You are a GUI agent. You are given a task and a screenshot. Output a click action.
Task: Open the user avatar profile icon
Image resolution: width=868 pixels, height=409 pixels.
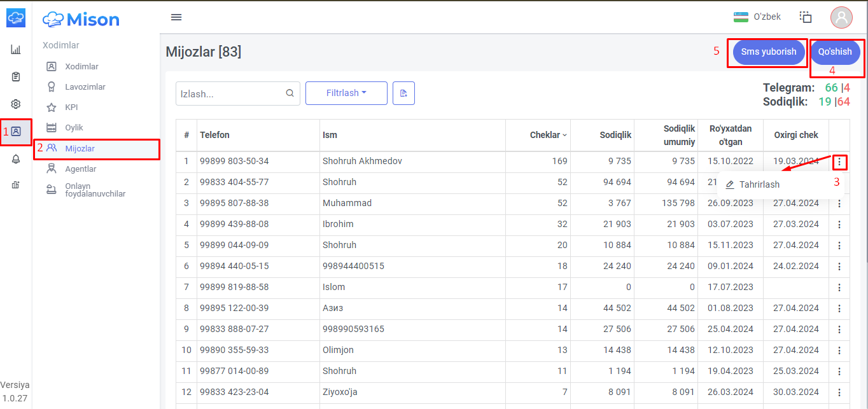tap(841, 17)
